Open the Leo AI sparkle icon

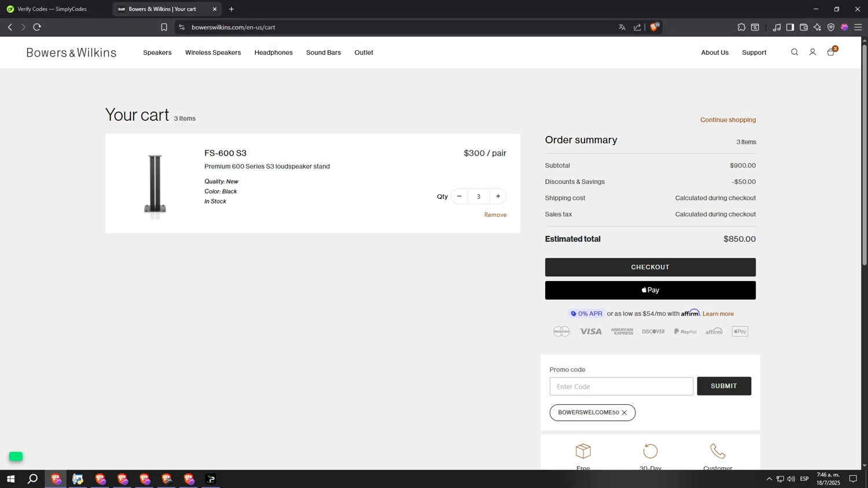(817, 27)
